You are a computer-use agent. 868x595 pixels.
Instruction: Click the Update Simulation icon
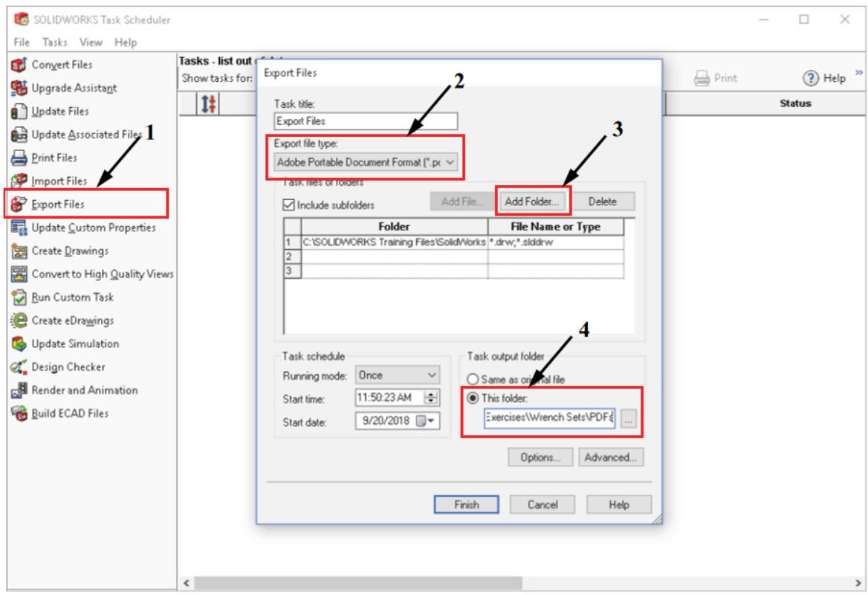pyautogui.click(x=19, y=344)
